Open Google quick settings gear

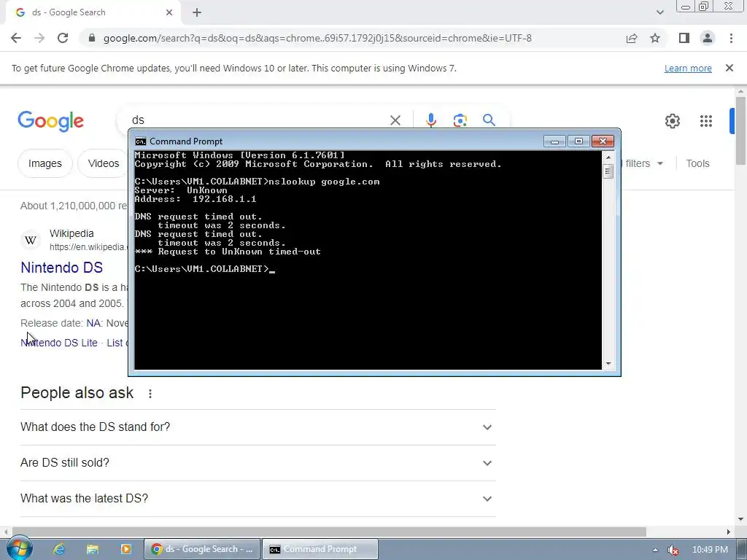point(672,121)
